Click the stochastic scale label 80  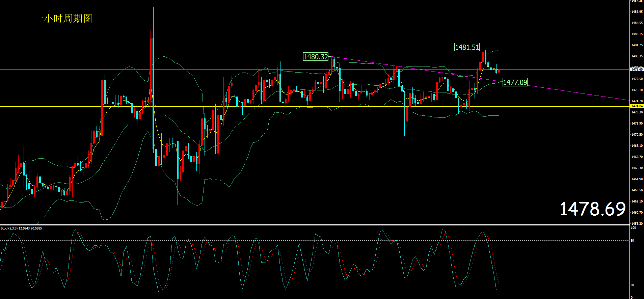(632, 241)
